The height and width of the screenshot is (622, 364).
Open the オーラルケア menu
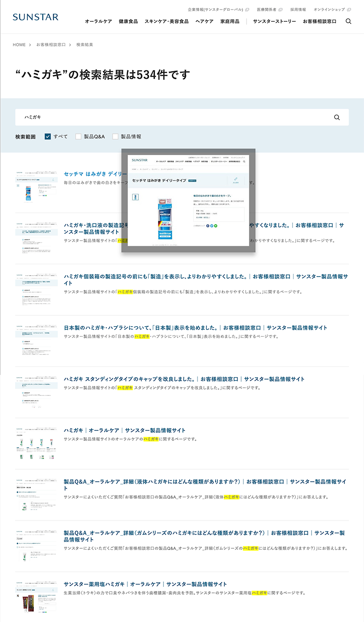pos(98,21)
